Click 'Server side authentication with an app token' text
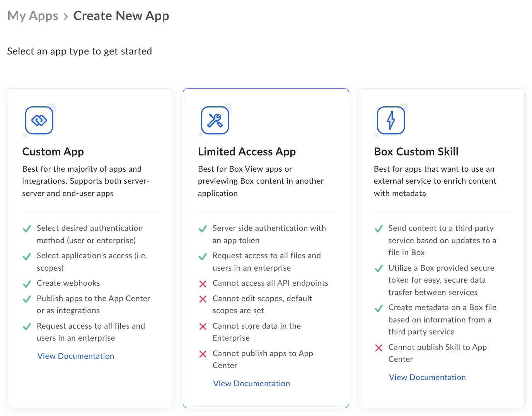Screen dimensions: 532x416 tap(269, 234)
